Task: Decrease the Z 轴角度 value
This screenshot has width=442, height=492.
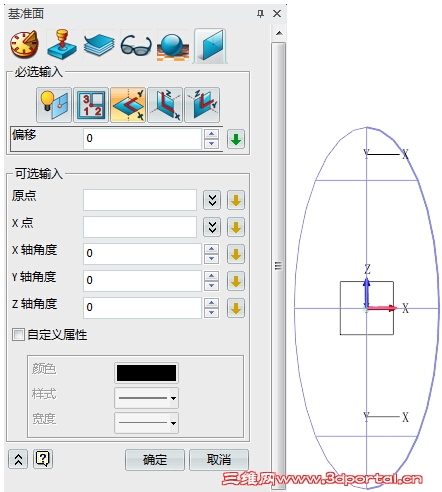Action: (x=211, y=313)
